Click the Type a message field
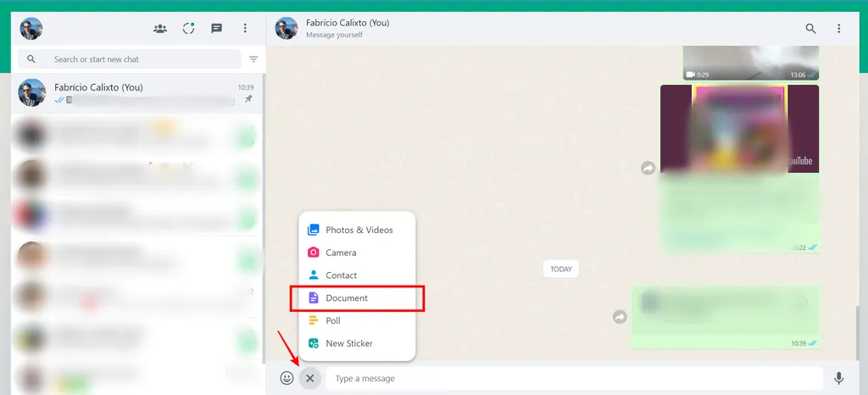 tap(574, 378)
